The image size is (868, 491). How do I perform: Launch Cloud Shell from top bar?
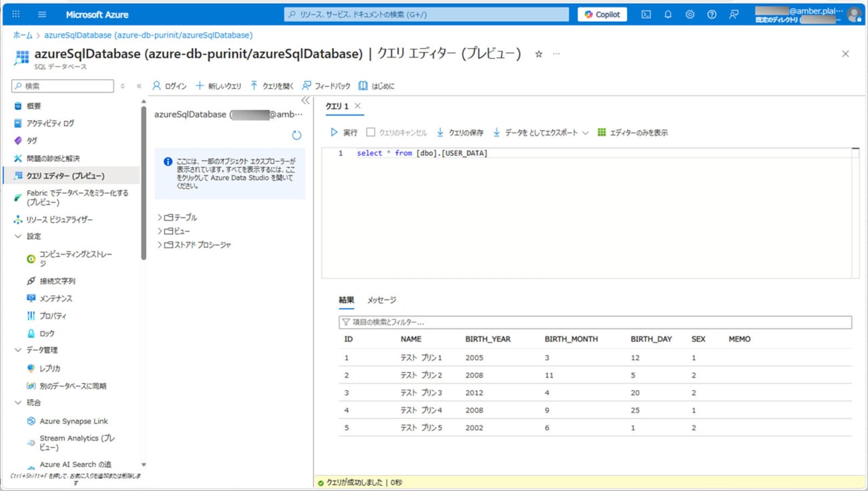(646, 15)
